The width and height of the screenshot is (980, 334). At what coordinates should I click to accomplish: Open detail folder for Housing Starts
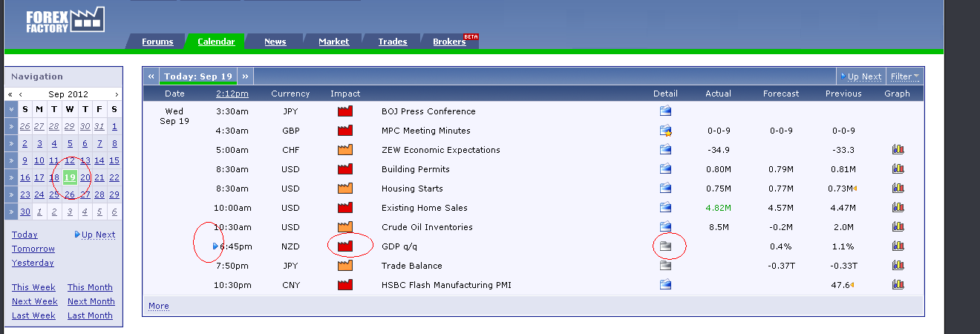pyautogui.click(x=665, y=189)
